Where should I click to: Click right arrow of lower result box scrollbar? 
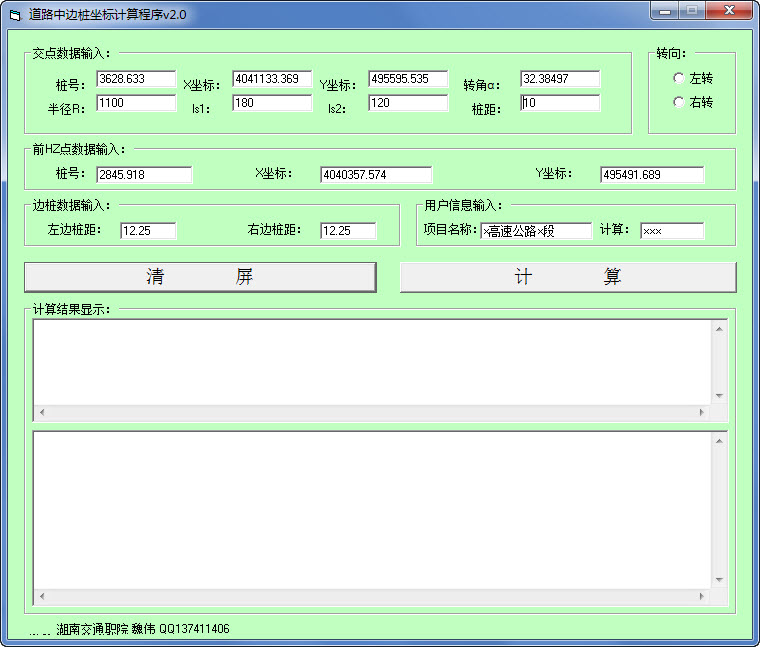[x=701, y=596]
